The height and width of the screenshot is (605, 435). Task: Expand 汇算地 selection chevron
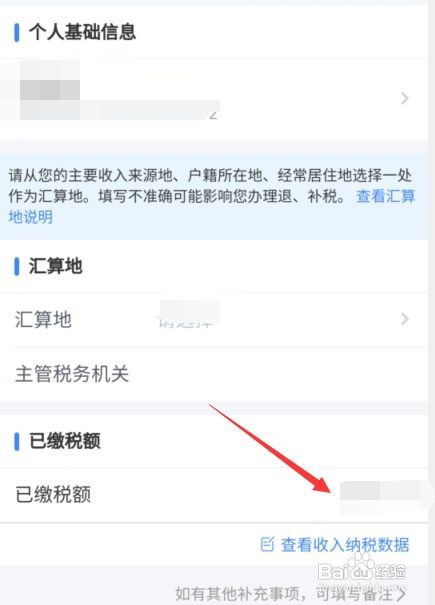click(405, 319)
